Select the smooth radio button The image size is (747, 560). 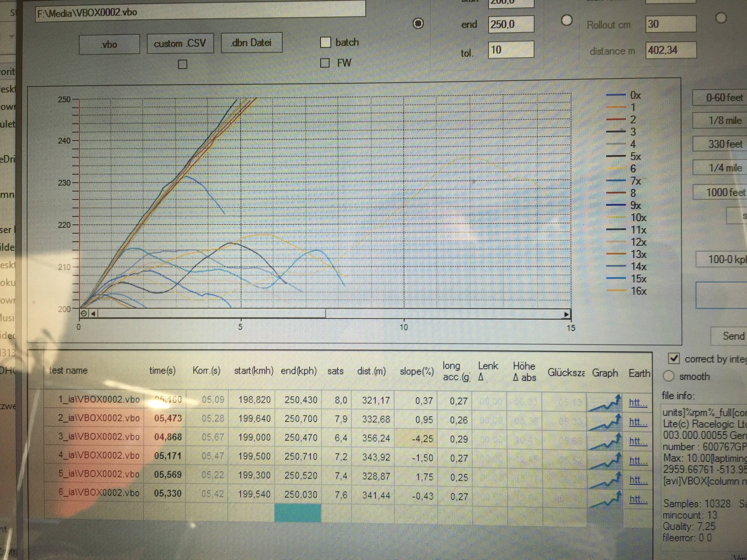tap(669, 376)
